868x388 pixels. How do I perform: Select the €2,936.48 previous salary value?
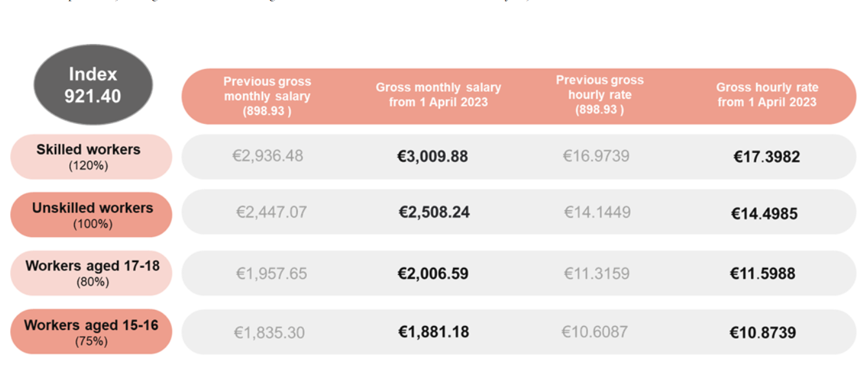click(268, 156)
